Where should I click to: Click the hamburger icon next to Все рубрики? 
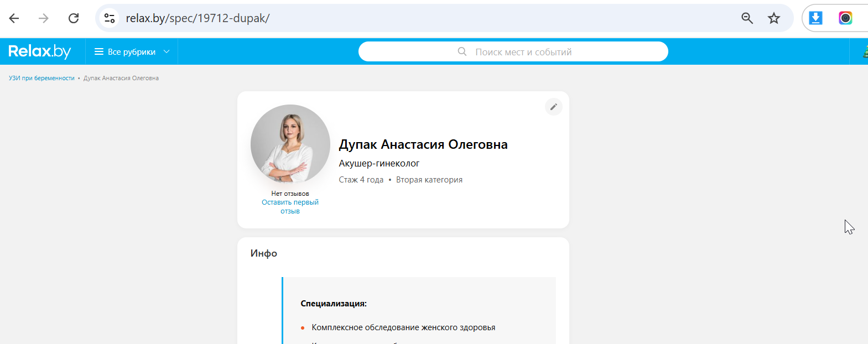coord(99,52)
